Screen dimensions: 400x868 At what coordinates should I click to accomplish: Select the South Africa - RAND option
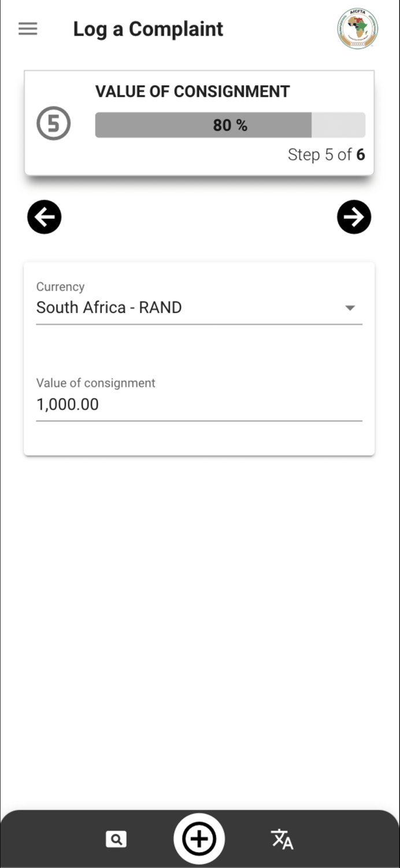(109, 307)
